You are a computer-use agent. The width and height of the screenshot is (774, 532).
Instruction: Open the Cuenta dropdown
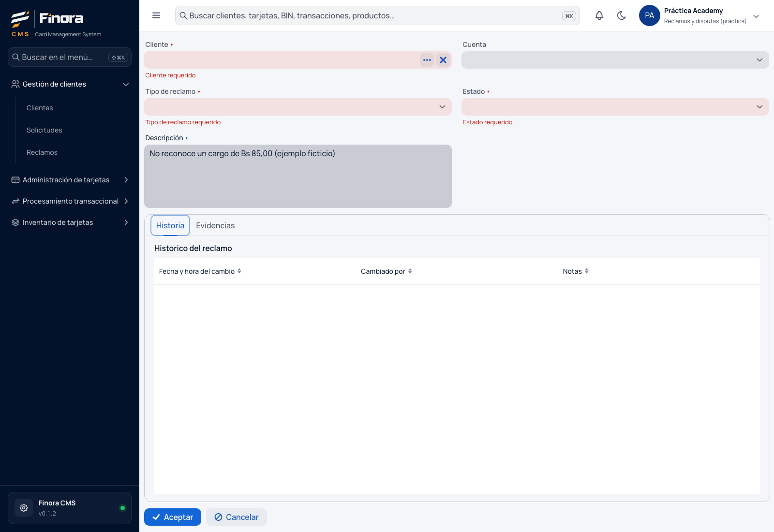(615, 60)
